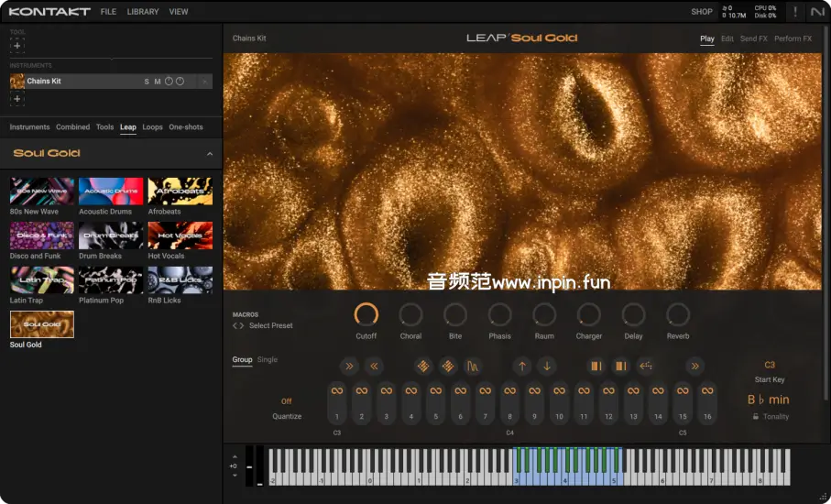Click the Native Instruments logo icon
The image size is (831, 504).
click(x=817, y=12)
